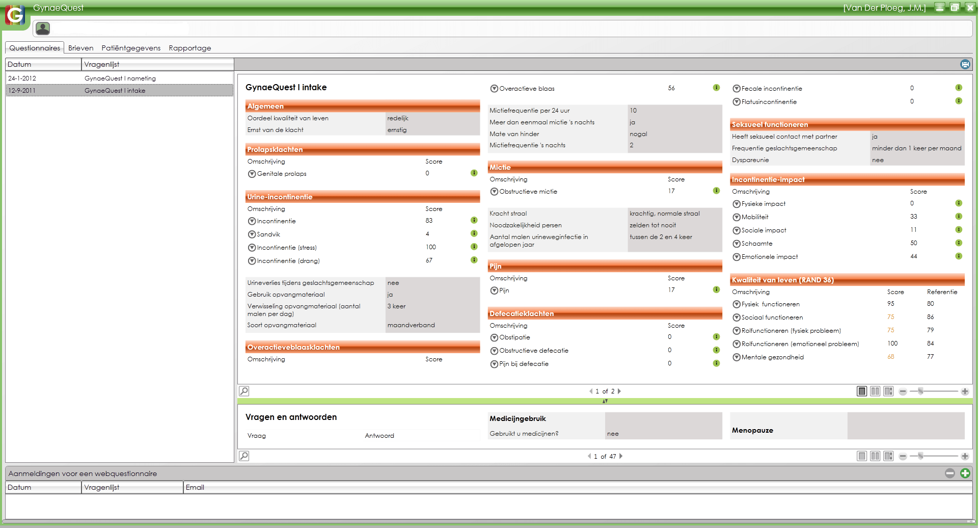Expand Obstipatie details

494,337
